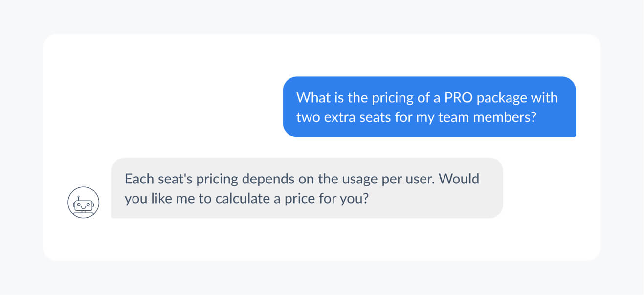Click the chatbot robot avatar icon
Screen dimensions: 644x295
pyautogui.click(x=84, y=202)
